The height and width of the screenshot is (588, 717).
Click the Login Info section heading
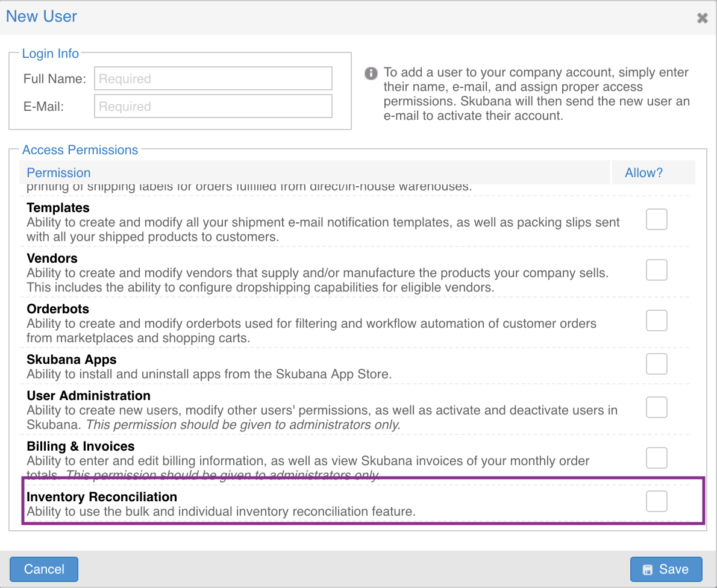coord(50,54)
